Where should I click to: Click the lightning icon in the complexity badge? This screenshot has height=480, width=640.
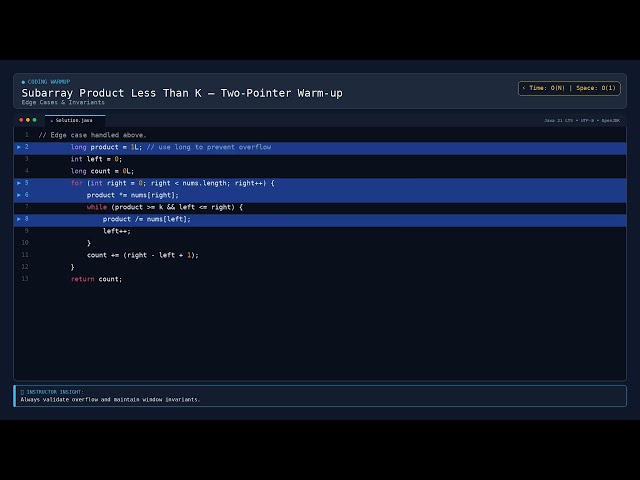point(524,88)
